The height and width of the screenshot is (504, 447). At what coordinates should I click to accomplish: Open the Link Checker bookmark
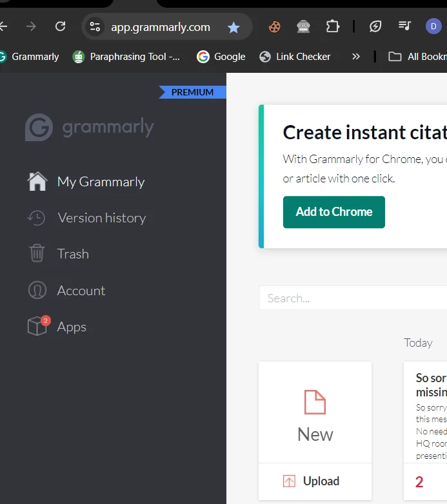click(295, 57)
